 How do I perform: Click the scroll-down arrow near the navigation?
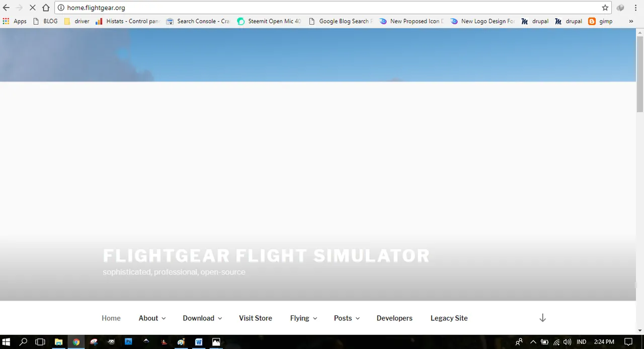(x=542, y=318)
